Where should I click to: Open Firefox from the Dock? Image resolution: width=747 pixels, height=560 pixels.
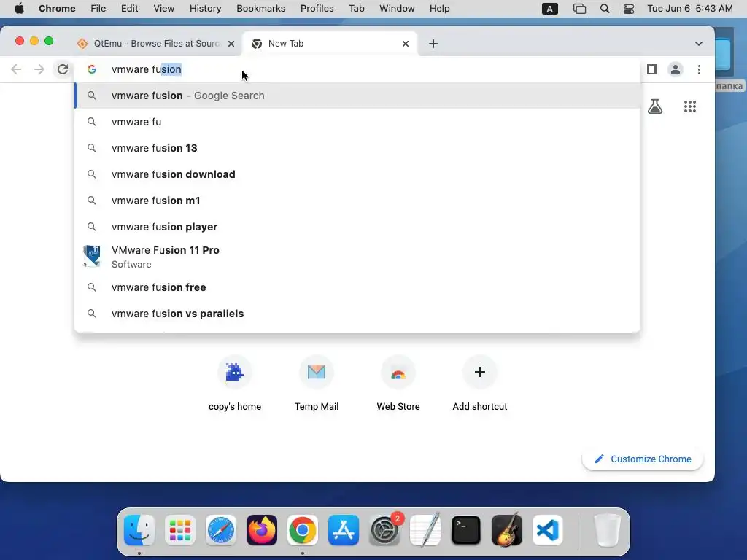point(262,531)
